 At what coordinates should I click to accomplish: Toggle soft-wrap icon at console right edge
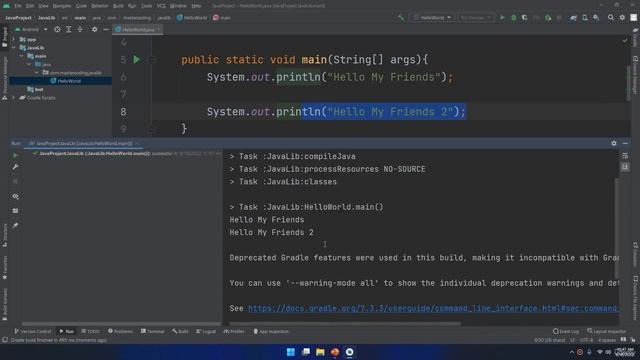coord(625,156)
